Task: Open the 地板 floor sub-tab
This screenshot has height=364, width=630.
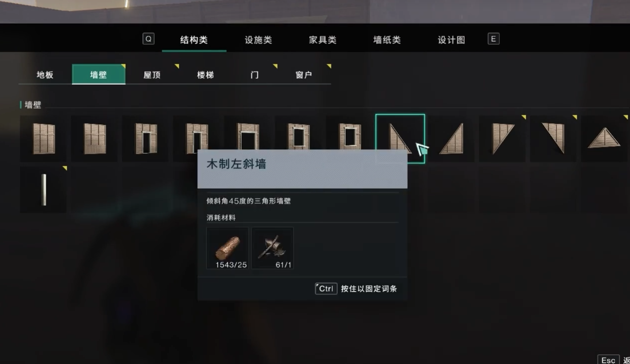Action: (45, 74)
